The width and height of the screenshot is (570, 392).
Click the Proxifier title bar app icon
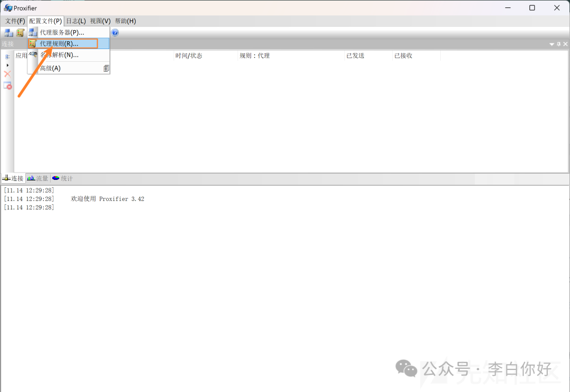click(x=8, y=7)
